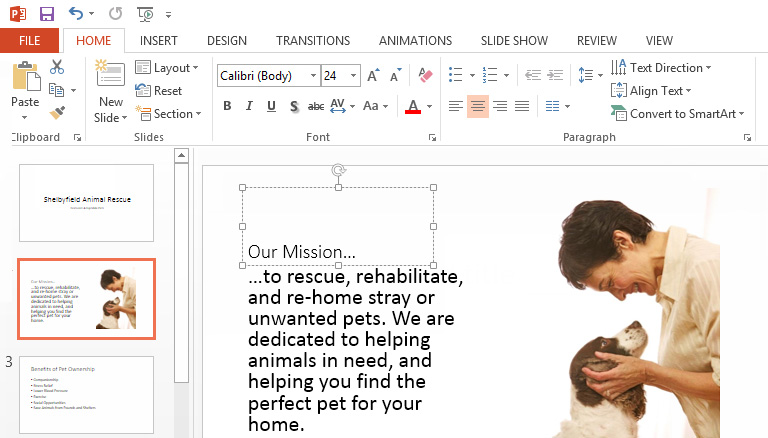Click the red Font Color swatch

pyautogui.click(x=413, y=106)
